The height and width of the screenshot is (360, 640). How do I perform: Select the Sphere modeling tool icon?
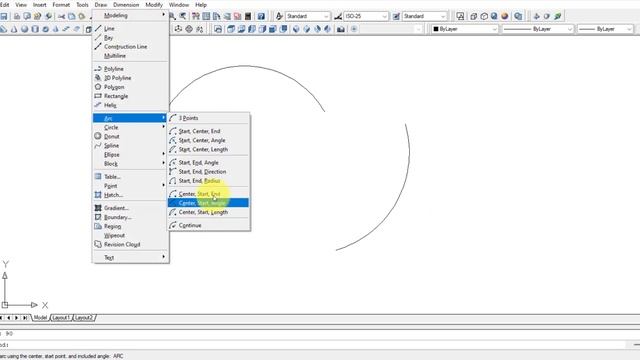(24, 29)
